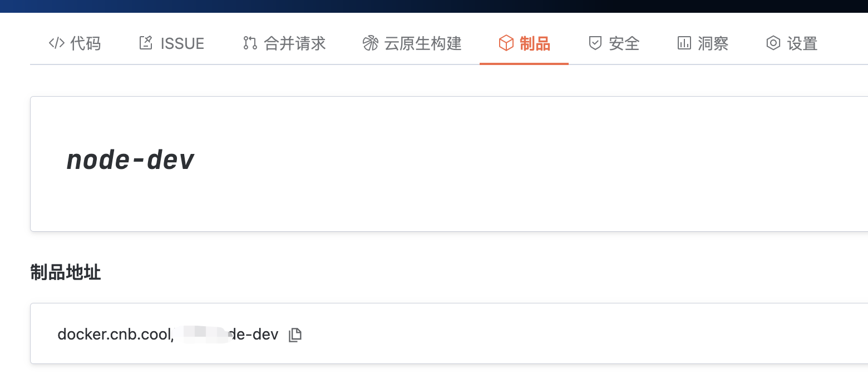Screen dimensions: 868x389
Task: Click the 云原生构建 tab icon
Action: (x=370, y=43)
